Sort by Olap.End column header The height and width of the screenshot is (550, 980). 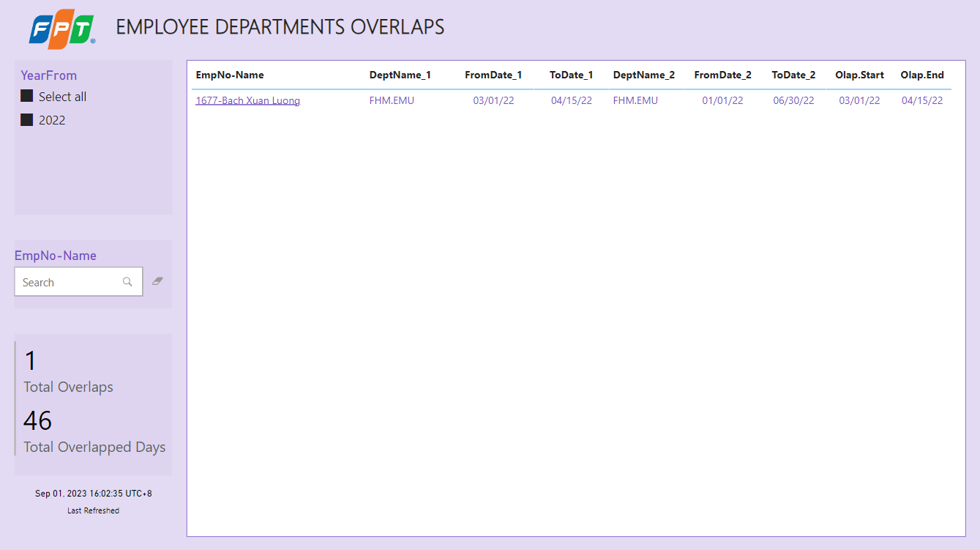922,75
